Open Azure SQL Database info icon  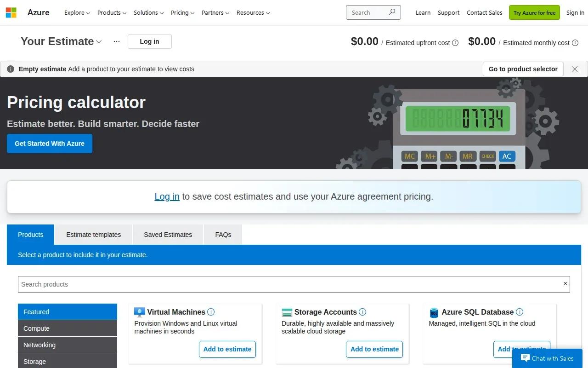pos(520,312)
